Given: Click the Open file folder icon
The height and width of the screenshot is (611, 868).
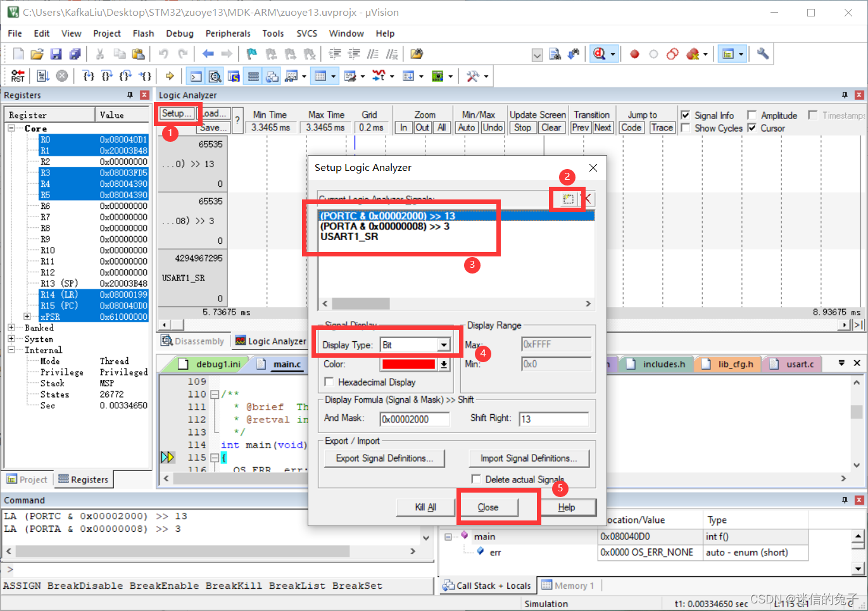Looking at the screenshot, I should pos(37,54).
